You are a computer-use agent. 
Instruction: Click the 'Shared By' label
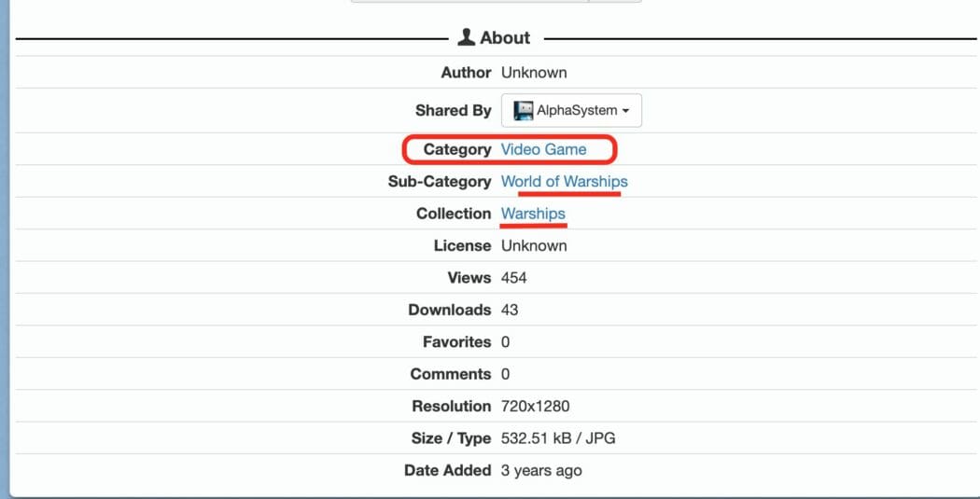[453, 111]
